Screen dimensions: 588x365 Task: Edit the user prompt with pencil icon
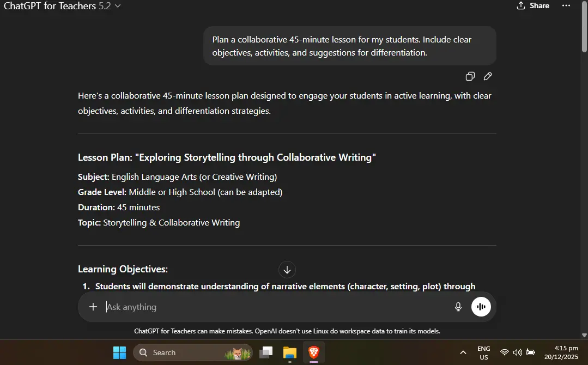click(488, 76)
